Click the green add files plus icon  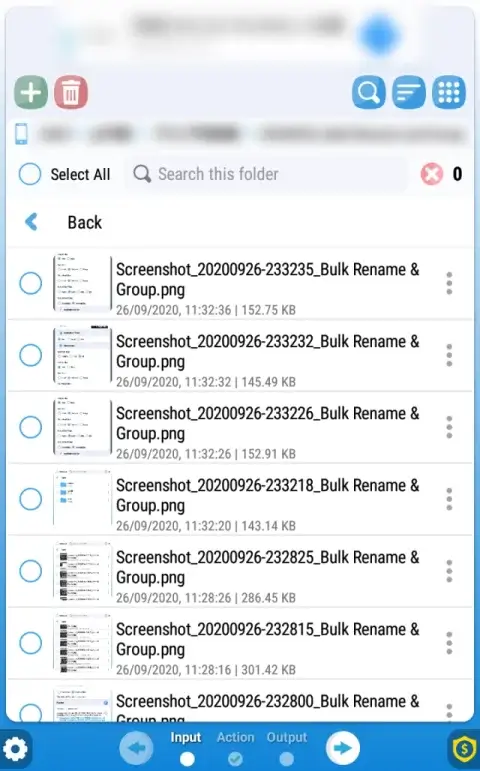(x=31, y=92)
